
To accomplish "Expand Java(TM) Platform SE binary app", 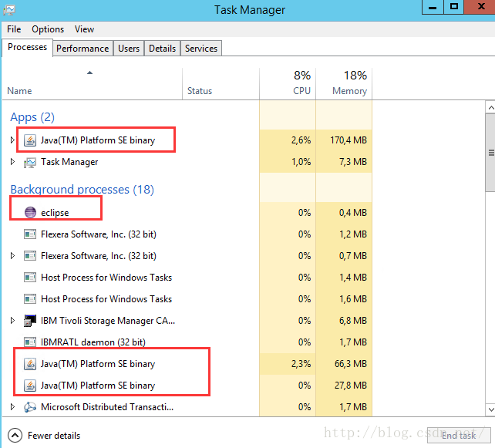I will 12,140.
